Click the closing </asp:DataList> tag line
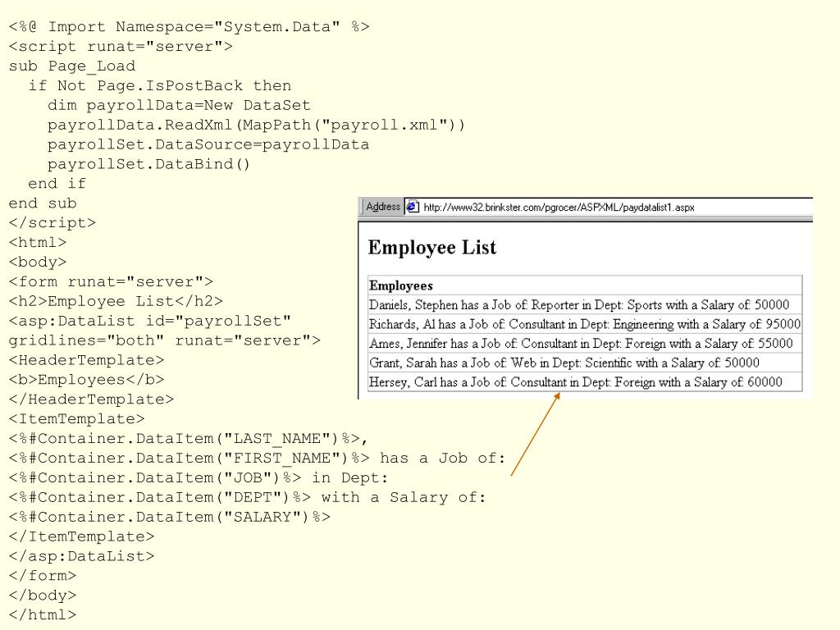This screenshot has height=630, width=840. pyautogui.click(x=81, y=557)
